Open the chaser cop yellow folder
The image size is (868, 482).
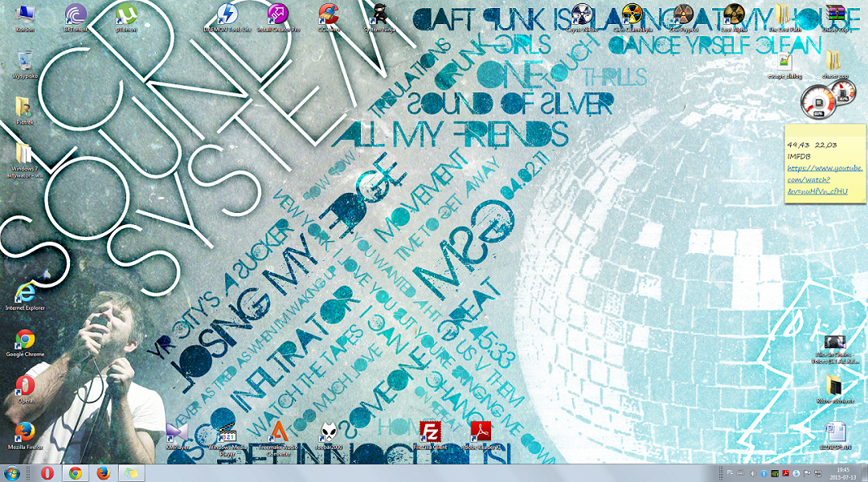click(x=835, y=65)
